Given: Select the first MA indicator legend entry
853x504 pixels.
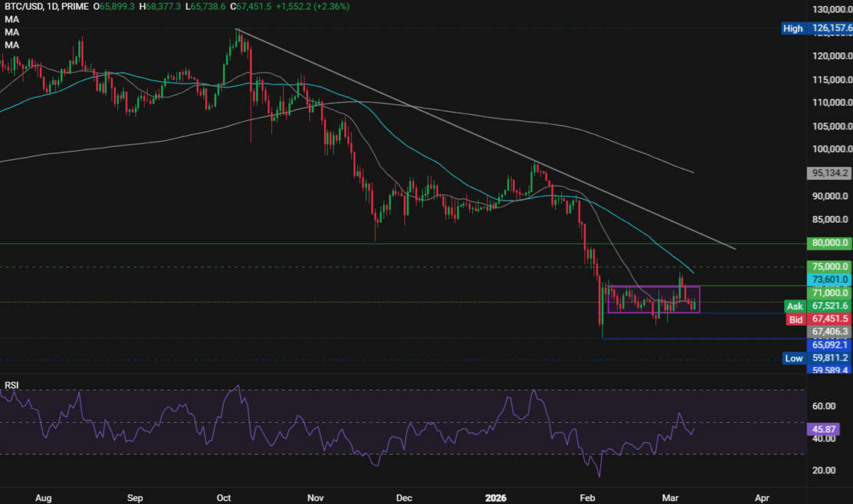Looking at the screenshot, I should [11, 19].
